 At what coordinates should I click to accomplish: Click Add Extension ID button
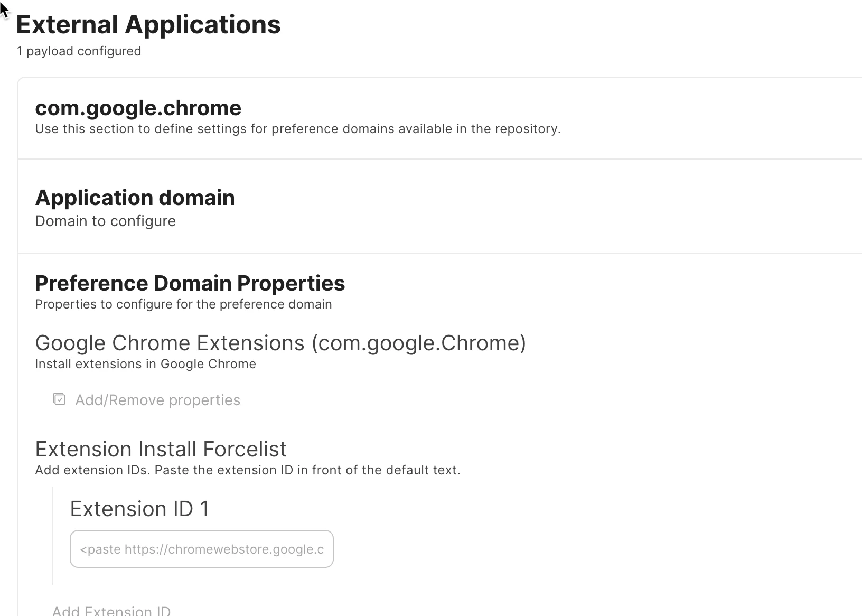[x=111, y=611]
